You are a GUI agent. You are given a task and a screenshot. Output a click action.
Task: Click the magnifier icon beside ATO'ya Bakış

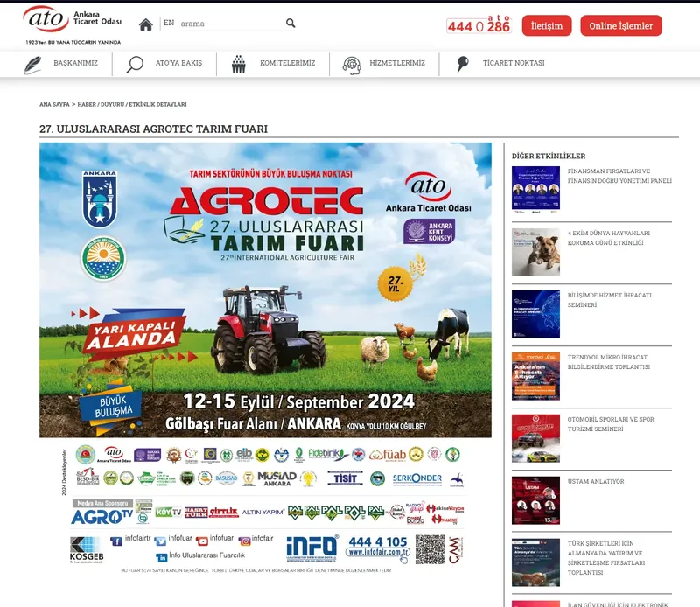tap(135, 64)
